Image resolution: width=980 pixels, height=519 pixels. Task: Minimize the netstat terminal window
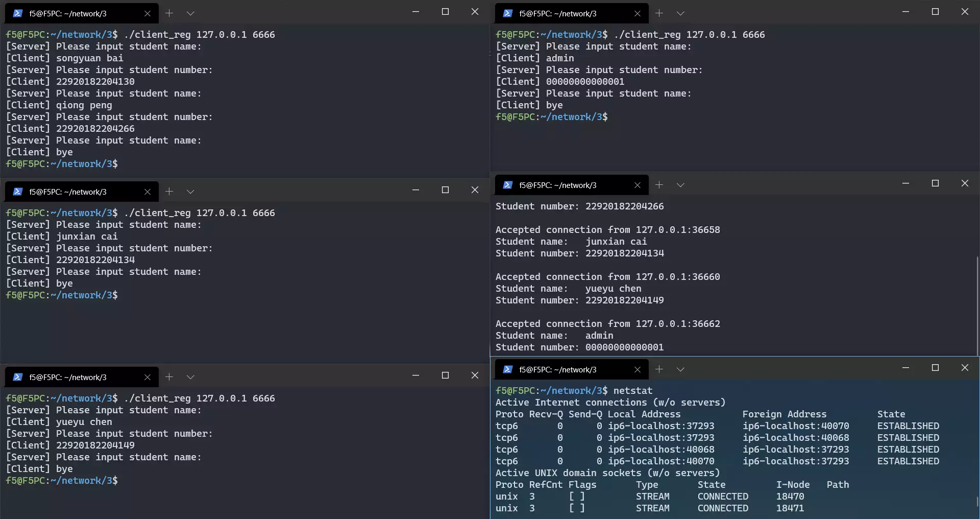905,368
